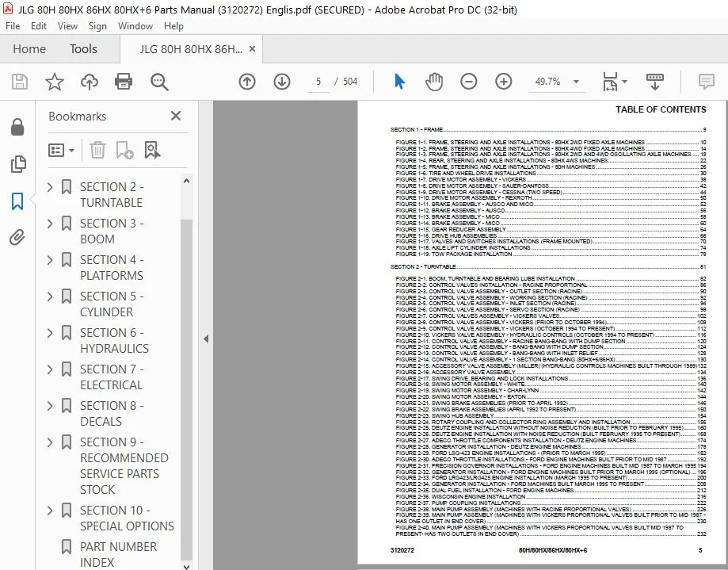Expand SECTION 4 - PLATFORMS bookmark

pyautogui.click(x=50, y=260)
